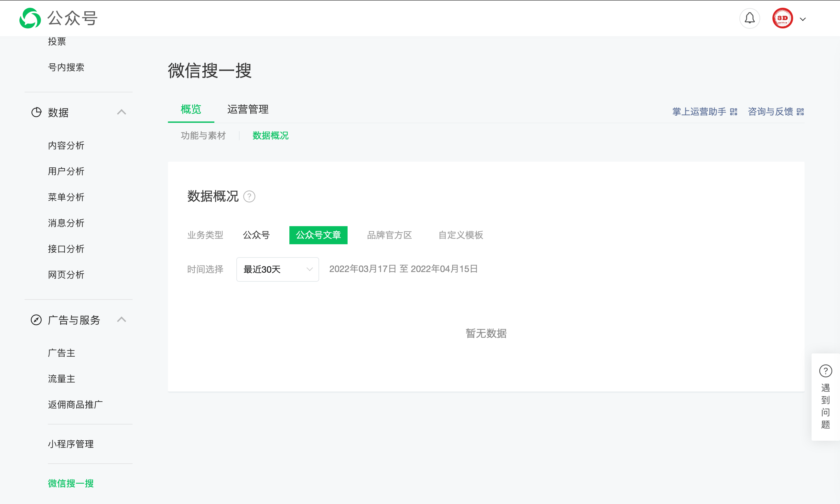
Task: Open 投票 in the sidebar
Action: pyautogui.click(x=57, y=41)
